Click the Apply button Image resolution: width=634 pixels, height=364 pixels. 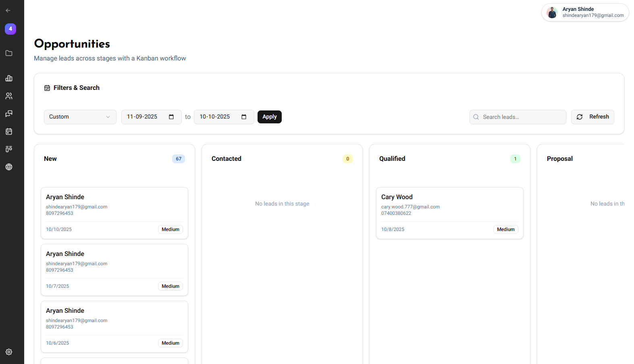point(269,117)
